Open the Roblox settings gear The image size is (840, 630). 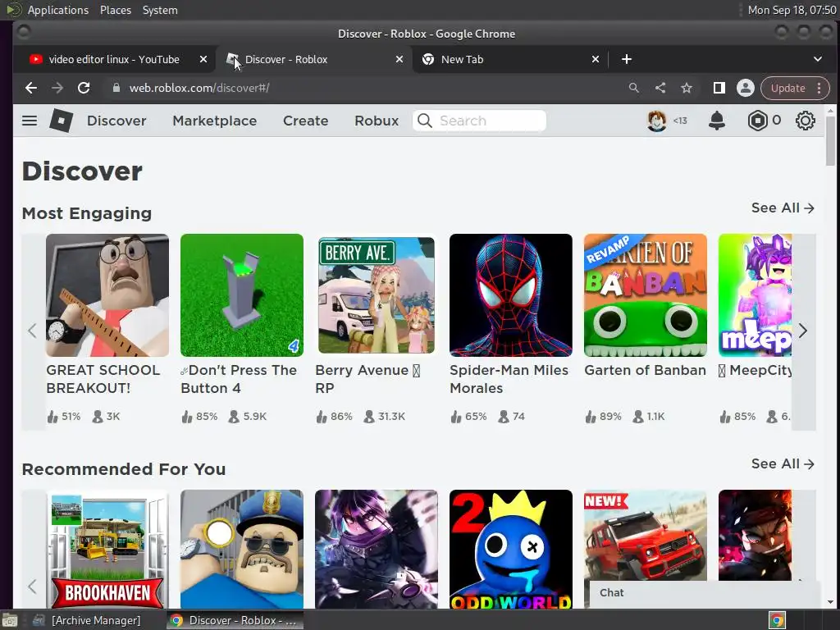[805, 121]
